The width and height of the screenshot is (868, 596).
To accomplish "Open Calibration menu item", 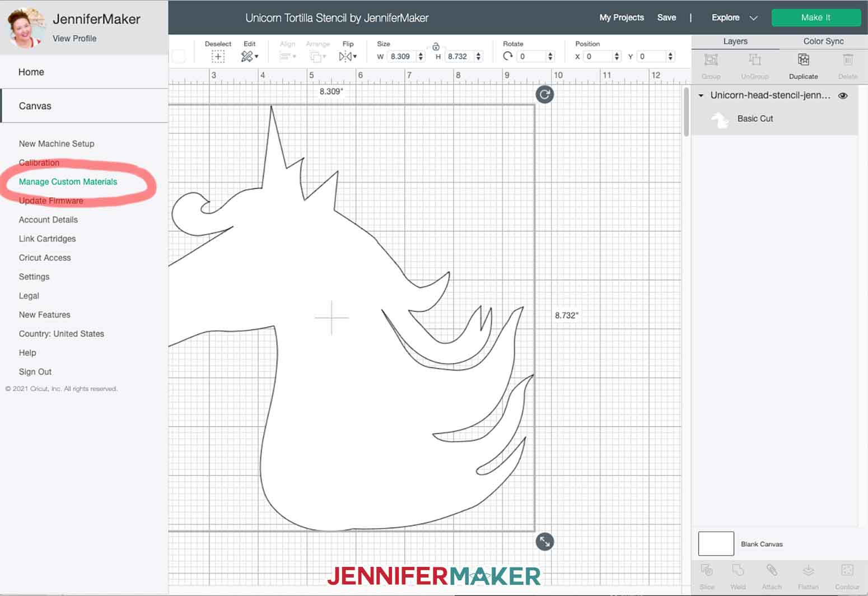I will coord(39,162).
